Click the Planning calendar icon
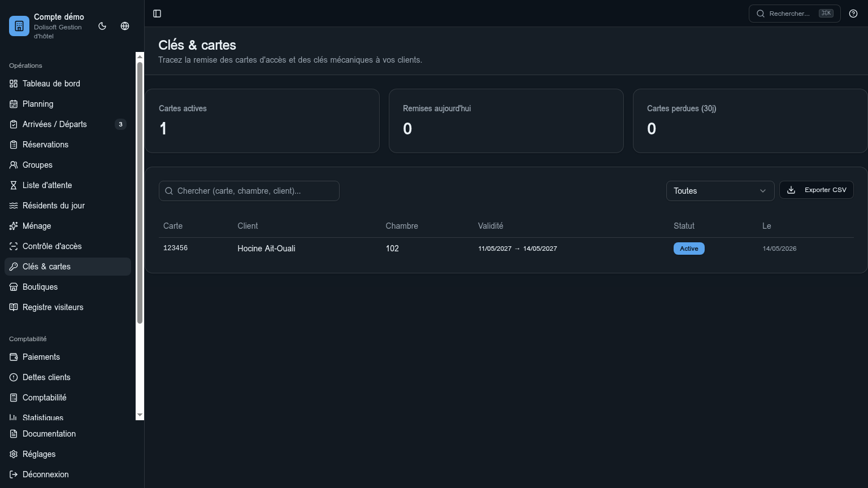This screenshot has width=868, height=488. tap(14, 104)
